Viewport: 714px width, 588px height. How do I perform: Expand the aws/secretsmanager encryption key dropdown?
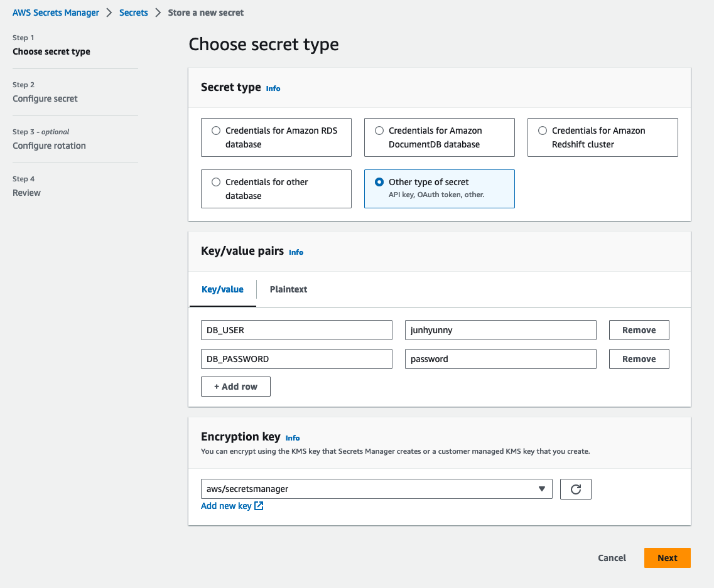pos(376,489)
